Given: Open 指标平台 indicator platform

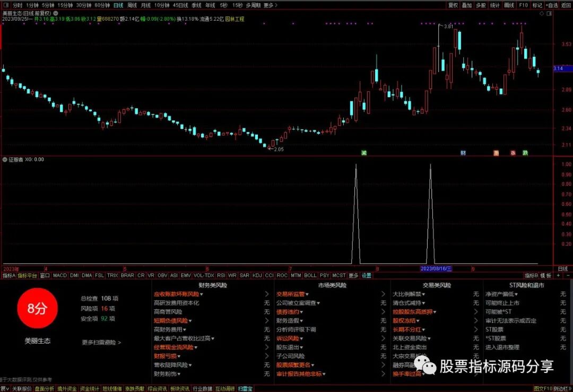Looking at the screenshot, I should (x=28, y=275).
